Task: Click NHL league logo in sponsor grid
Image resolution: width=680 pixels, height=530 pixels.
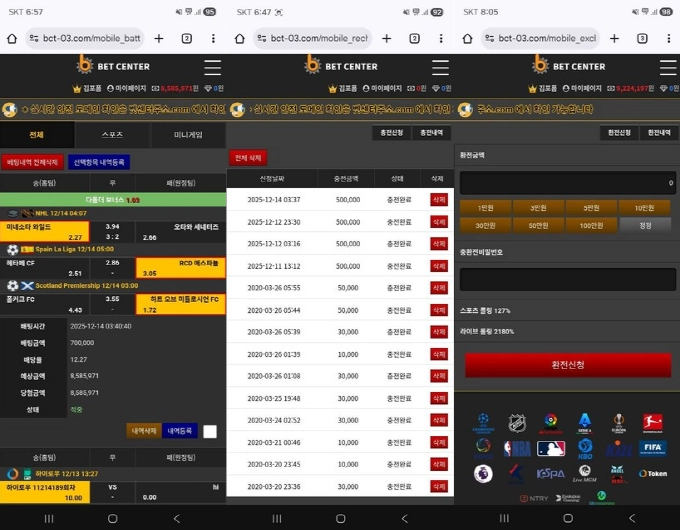Action: pos(517,423)
